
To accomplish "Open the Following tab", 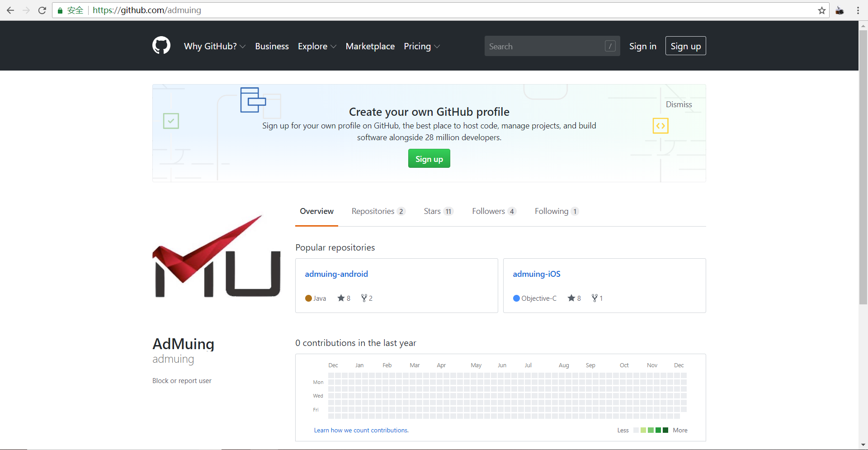I will [557, 211].
